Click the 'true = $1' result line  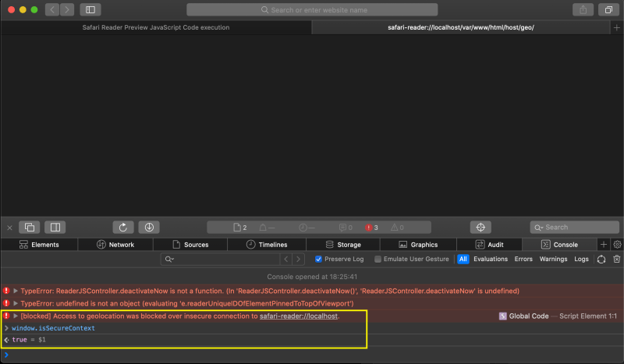tap(29, 340)
